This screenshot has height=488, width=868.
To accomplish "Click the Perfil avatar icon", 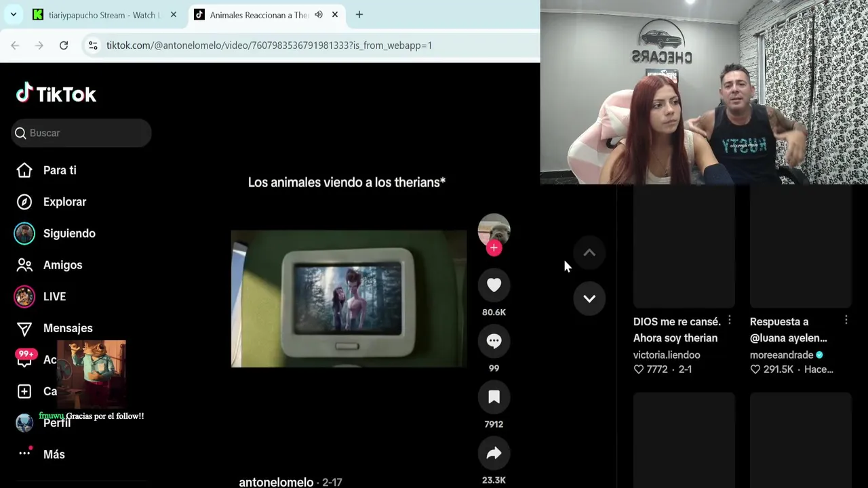I will (x=24, y=423).
